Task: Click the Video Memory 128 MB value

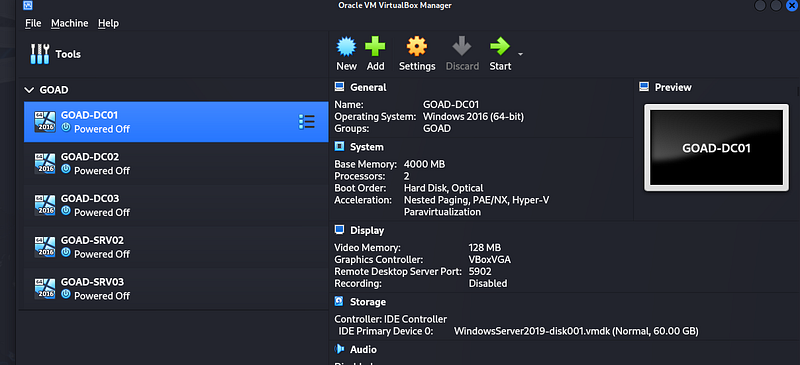Action: [x=485, y=248]
